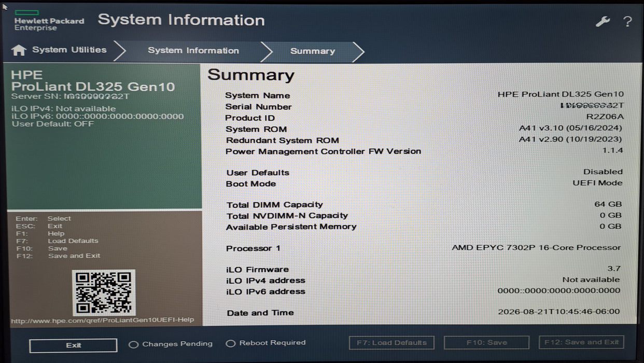Open the ProLiantGen10UEFI-Help URL link
This screenshot has width=644, height=363.
pyautogui.click(x=103, y=320)
